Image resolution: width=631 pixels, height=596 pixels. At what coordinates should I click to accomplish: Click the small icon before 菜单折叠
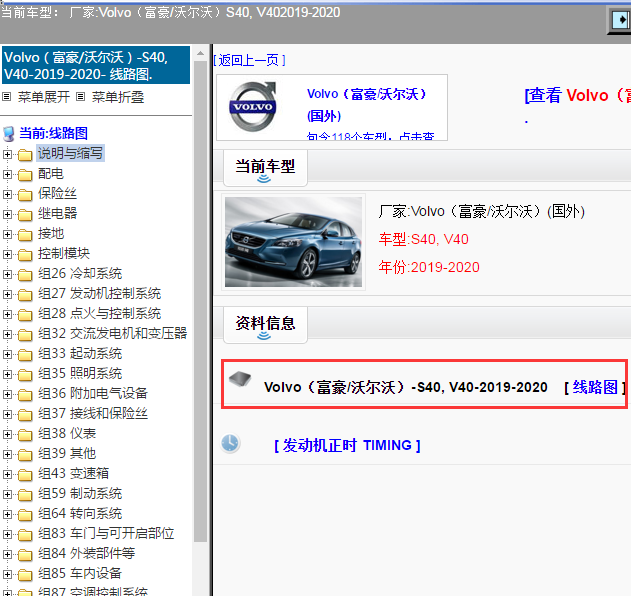[80, 97]
